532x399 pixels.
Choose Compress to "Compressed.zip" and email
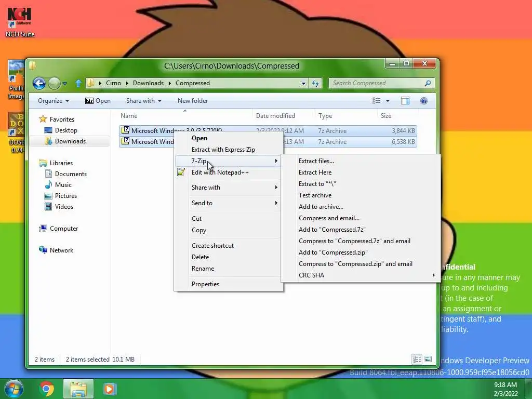pyautogui.click(x=361, y=263)
